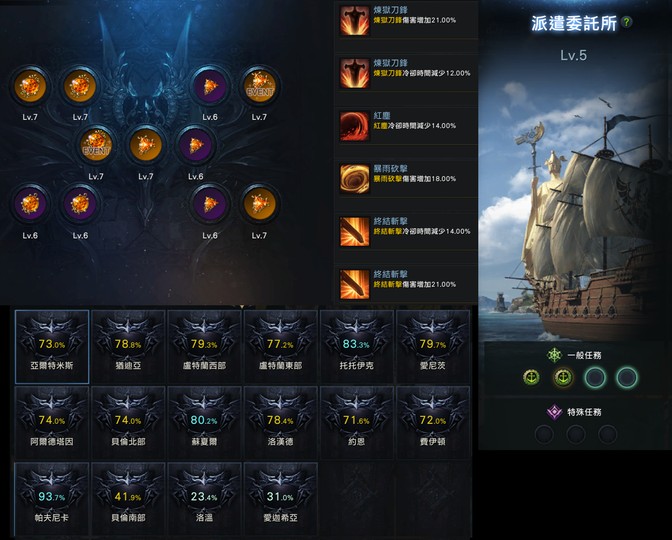Click the 洛溫 23.4% region tile
The image size is (672, 540).
pyautogui.click(x=204, y=499)
